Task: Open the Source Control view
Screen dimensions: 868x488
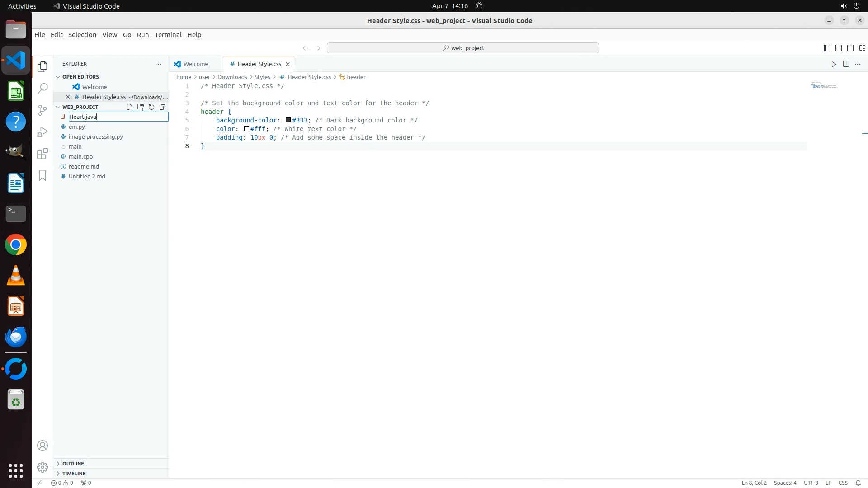Action: pos(42,110)
